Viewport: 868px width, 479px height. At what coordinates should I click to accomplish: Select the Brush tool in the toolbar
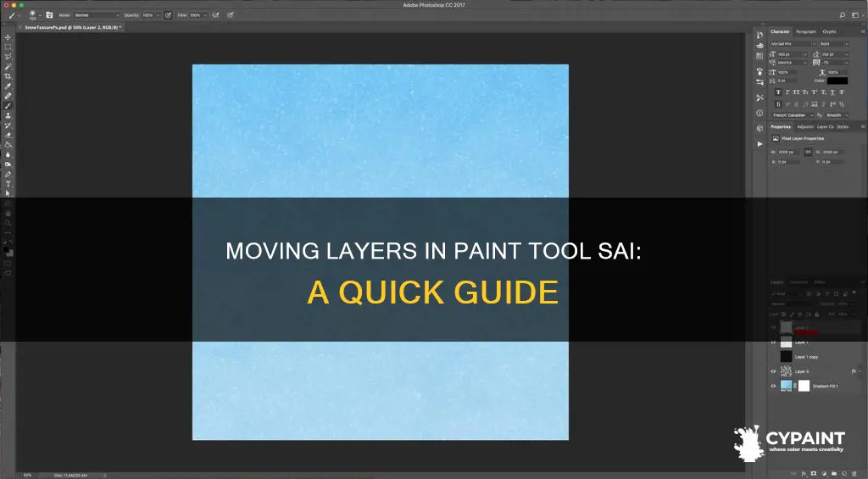(8, 106)
